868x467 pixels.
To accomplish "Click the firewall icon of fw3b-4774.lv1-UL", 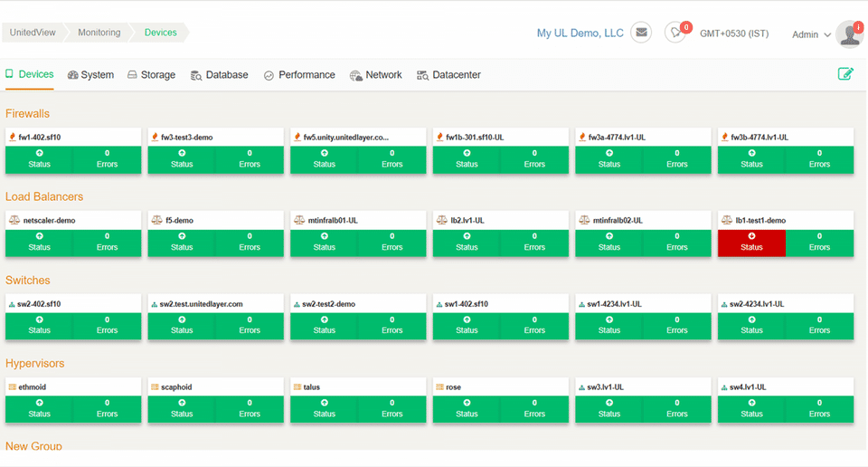I will pyautogui.click(x=724, y=137).
